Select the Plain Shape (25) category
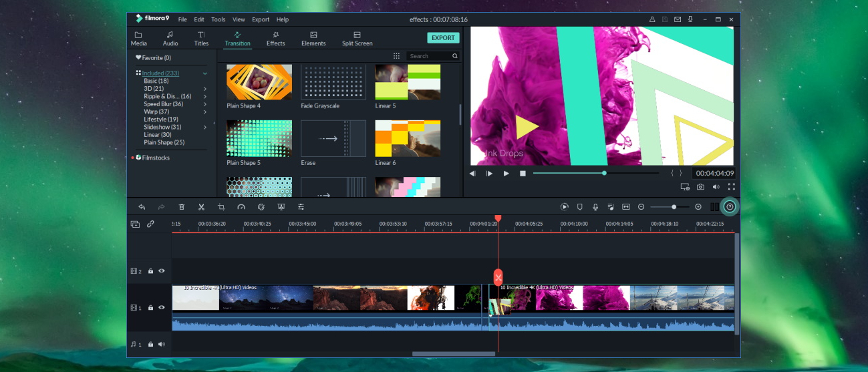The height and width of the screenshot is (372, 868). tap(164, 143)
